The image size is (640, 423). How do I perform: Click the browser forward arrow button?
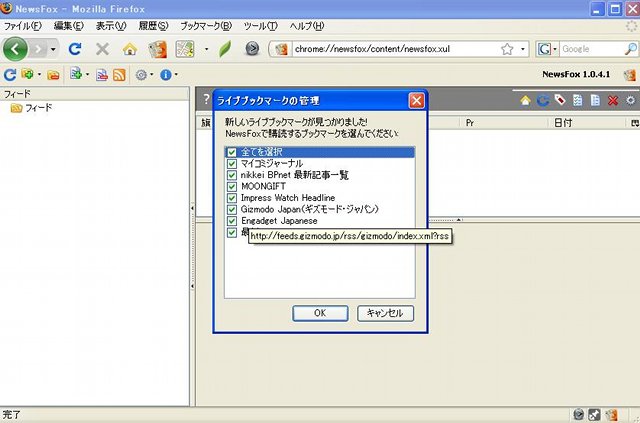(x=38, y=49)
